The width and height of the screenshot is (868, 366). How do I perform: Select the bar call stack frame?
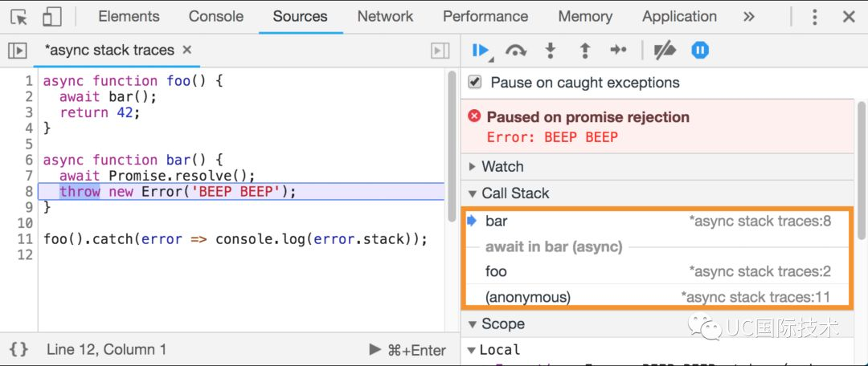pyautogui.click(x=657, y=222)
